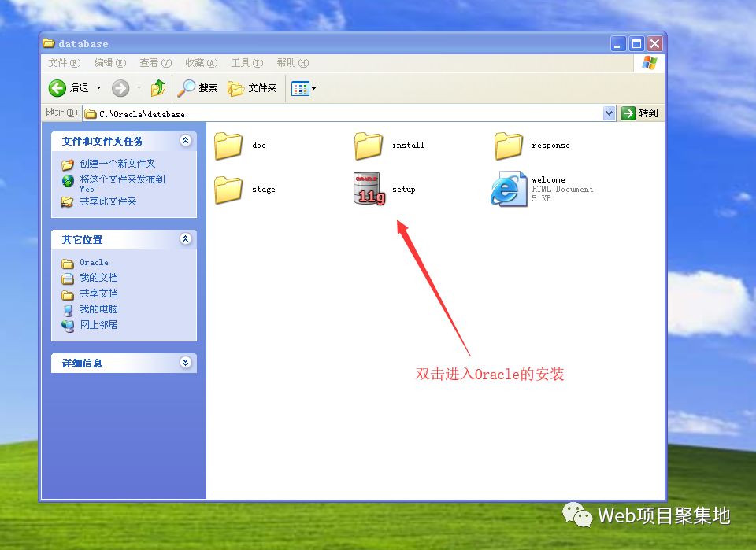
Task: Open the Back button history dropdown arrow
Action: click(99, 88)
